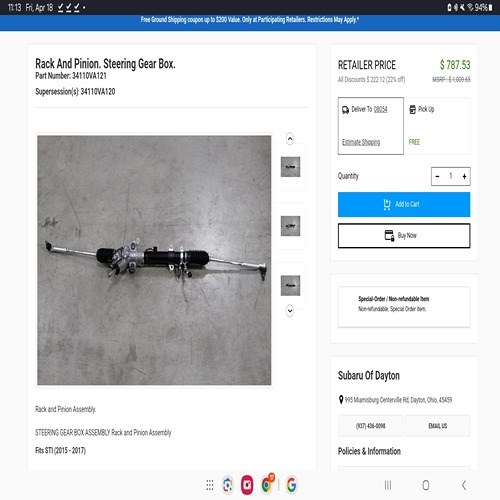Open the Google app icon
The height and width of the screenshot is (500, 500).
pos(291,485)
